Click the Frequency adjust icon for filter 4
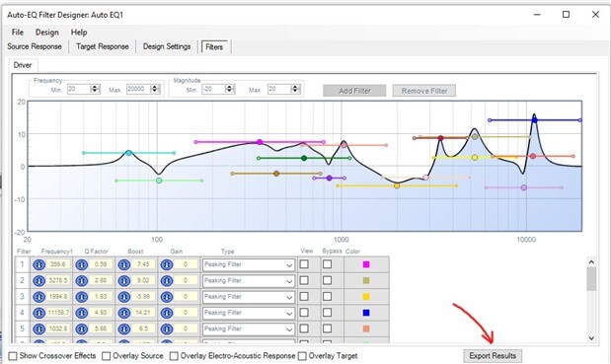This screenshot has width=611, height=364. pyautogui.click(x=38, y=313)
